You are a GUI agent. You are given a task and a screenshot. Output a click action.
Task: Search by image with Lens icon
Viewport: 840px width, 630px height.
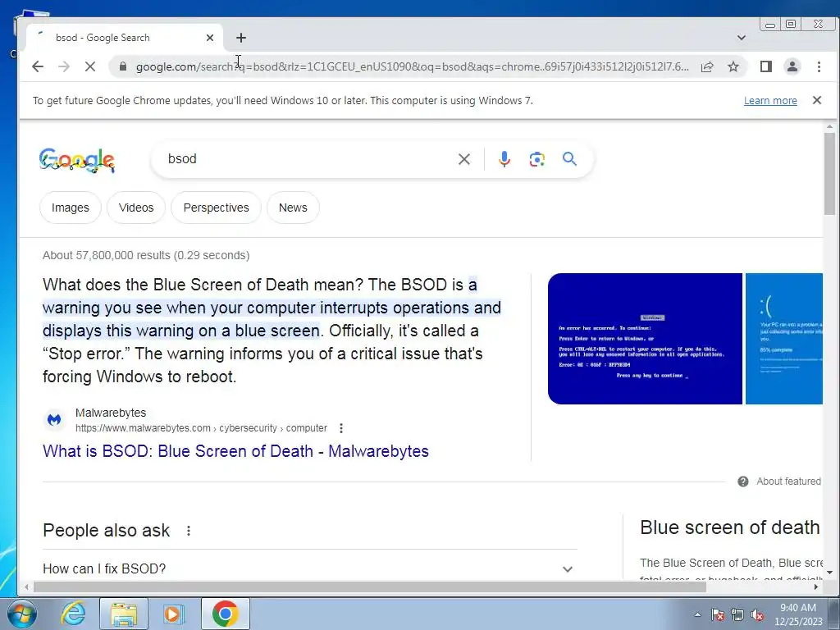pos(536,159)
